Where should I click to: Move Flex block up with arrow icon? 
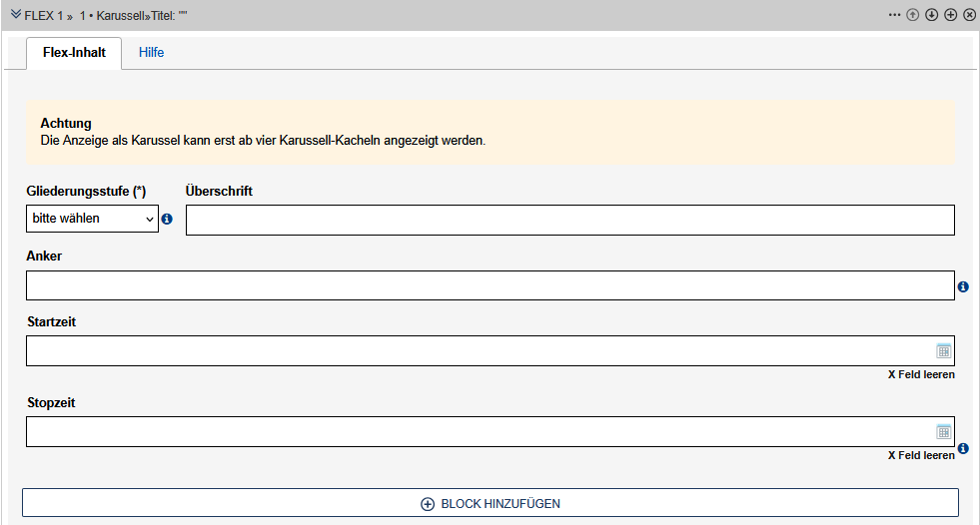click(912, 15)
